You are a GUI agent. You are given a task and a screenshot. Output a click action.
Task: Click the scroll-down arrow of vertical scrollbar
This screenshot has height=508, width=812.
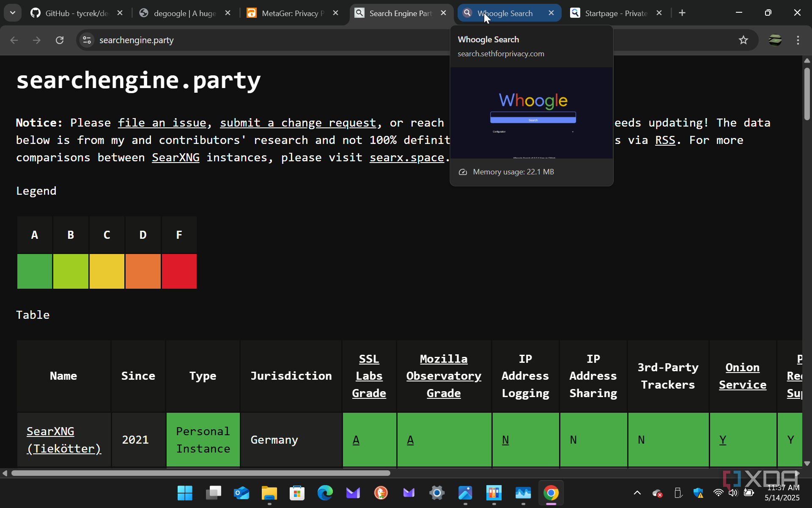coord(807,463)
